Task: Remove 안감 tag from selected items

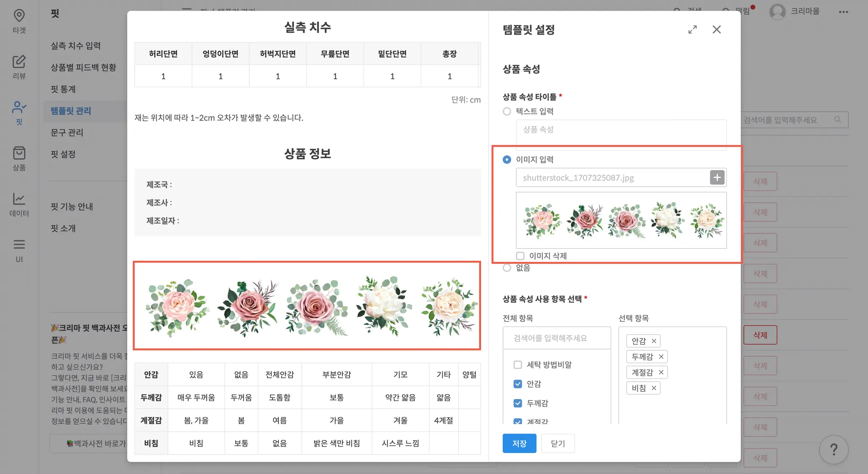Action: coord(654,341)
